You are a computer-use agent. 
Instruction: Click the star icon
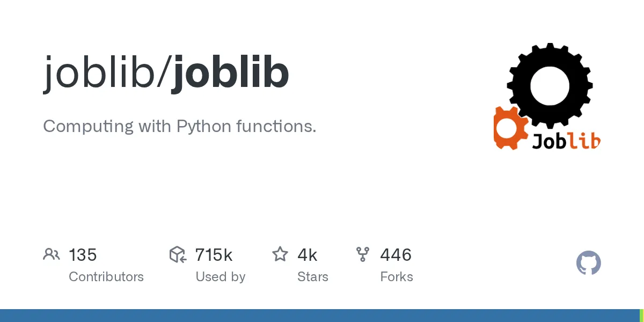tap(280, 254)
